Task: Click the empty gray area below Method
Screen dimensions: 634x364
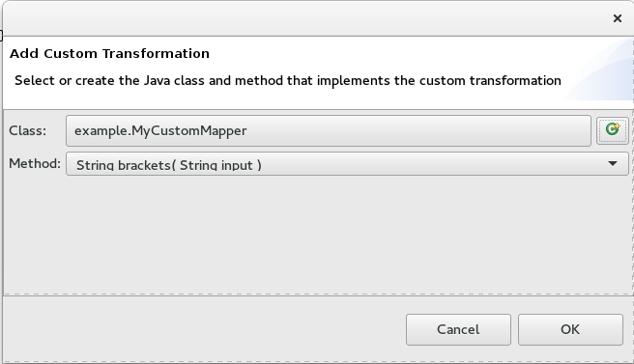Action: coord(315,235)
